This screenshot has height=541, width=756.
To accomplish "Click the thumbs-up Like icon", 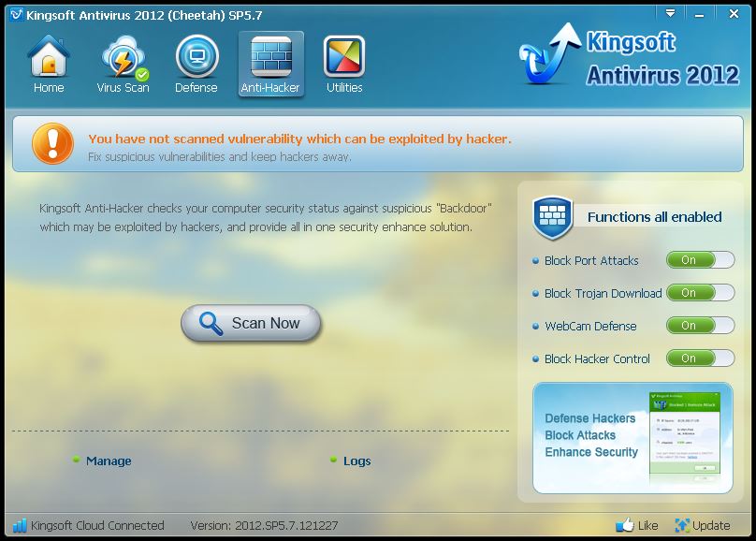I will (625, 524).
